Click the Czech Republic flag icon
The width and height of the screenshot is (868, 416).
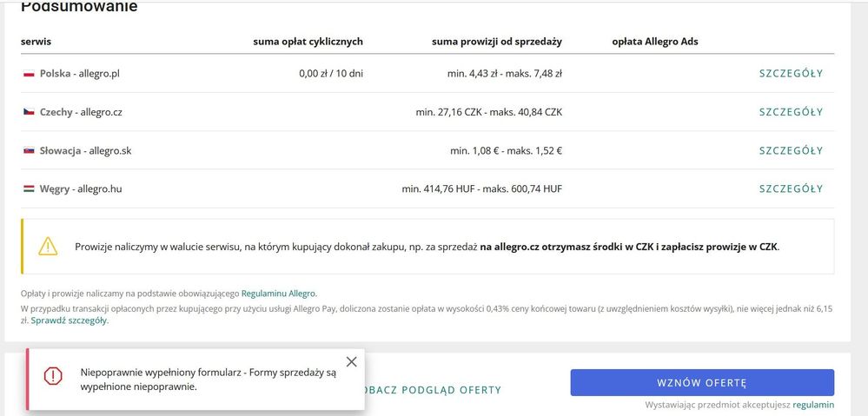(29, 112)
